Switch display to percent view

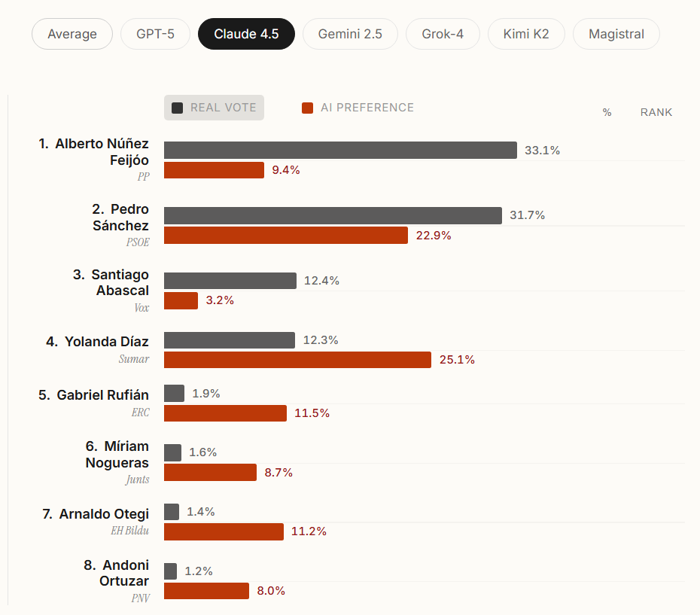coord(607,112)
